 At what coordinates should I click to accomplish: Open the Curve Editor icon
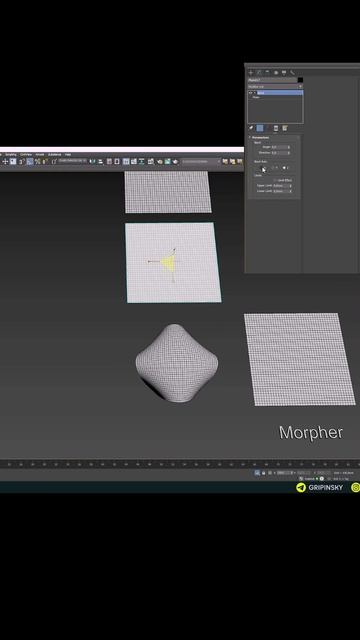point(133,161)
